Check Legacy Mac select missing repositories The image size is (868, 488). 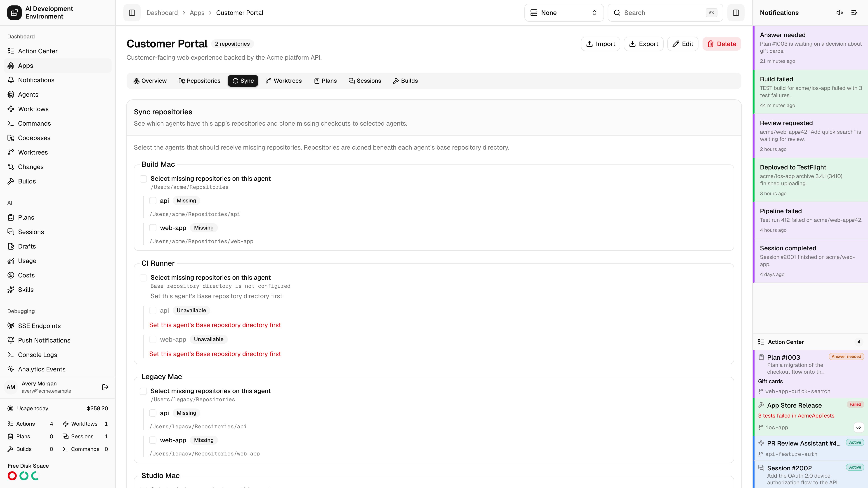[x=143, y=391]
